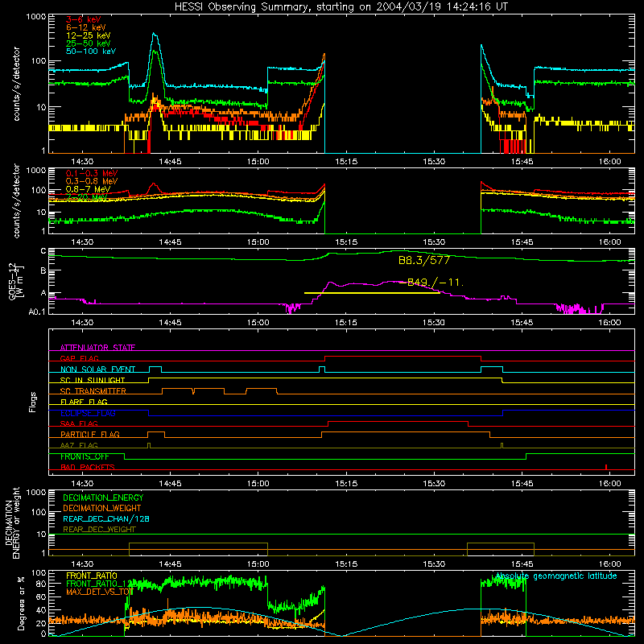Click the 0.8-7 MeV legend label
This screenshot has width=644, height=644.
point(88,189)
